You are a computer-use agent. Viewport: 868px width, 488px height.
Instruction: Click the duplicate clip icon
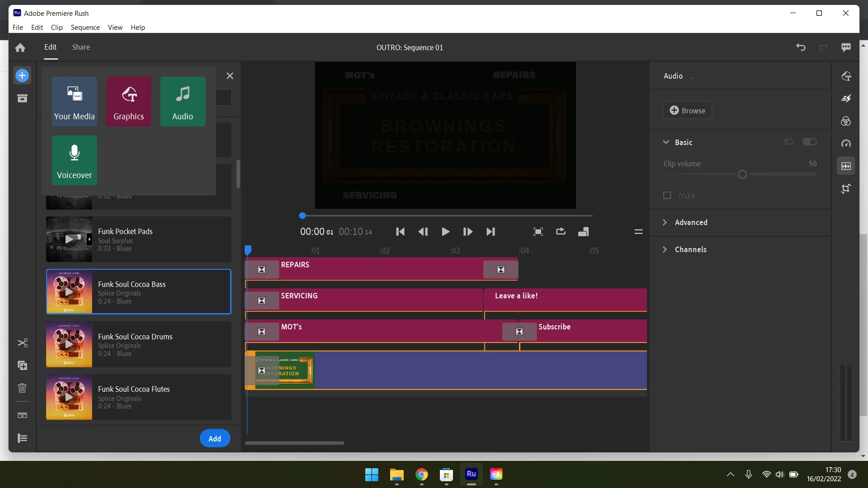coord(22,366)
